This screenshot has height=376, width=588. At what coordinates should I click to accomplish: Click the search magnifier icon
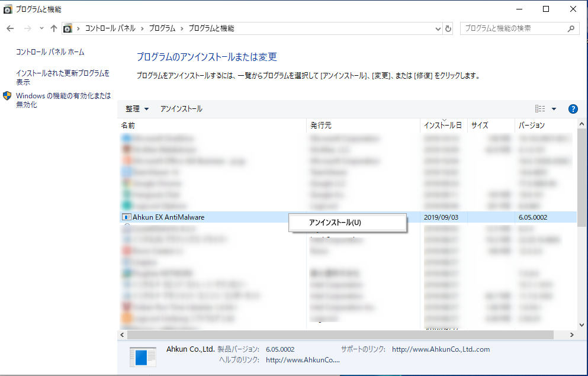point(571,28)
